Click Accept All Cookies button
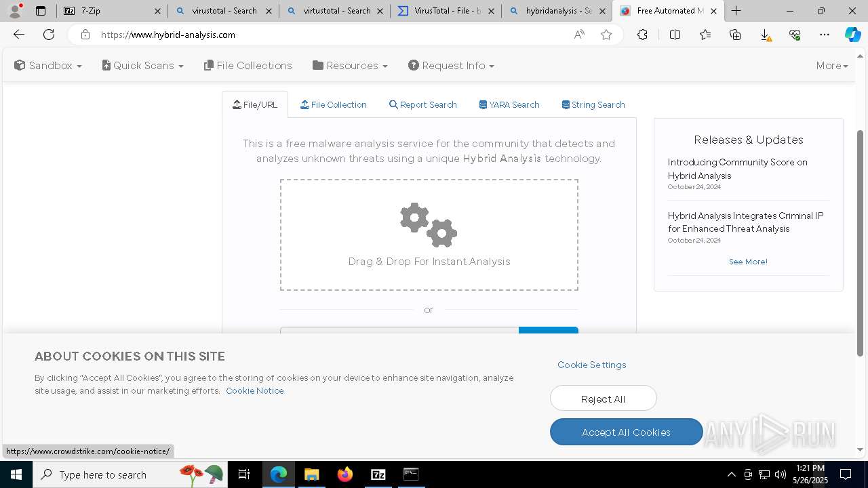Screen dimensions: 868x488 pos(626,432)
